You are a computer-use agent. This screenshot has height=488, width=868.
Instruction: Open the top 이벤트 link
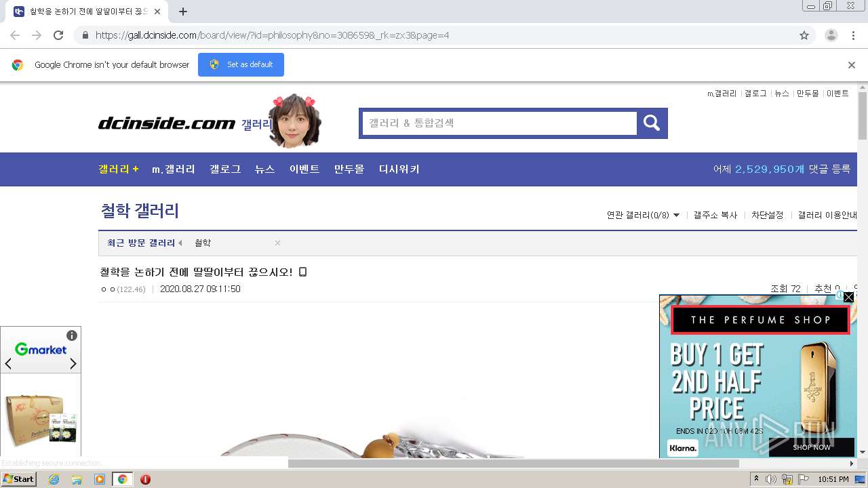click(837, 94)
